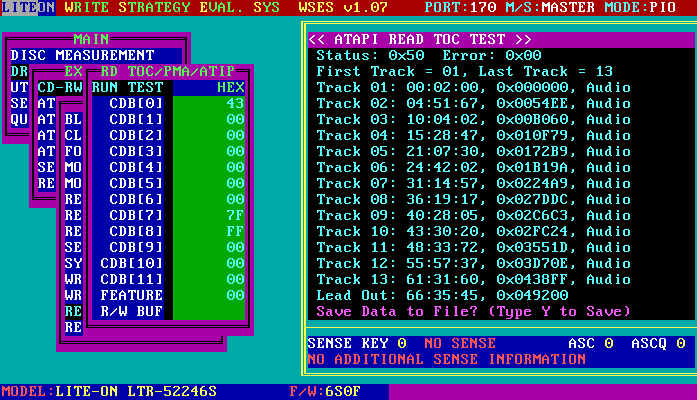Select the CDB[10] row label
The height and width of the screenshot is (400, 697).
click(130, 263)
